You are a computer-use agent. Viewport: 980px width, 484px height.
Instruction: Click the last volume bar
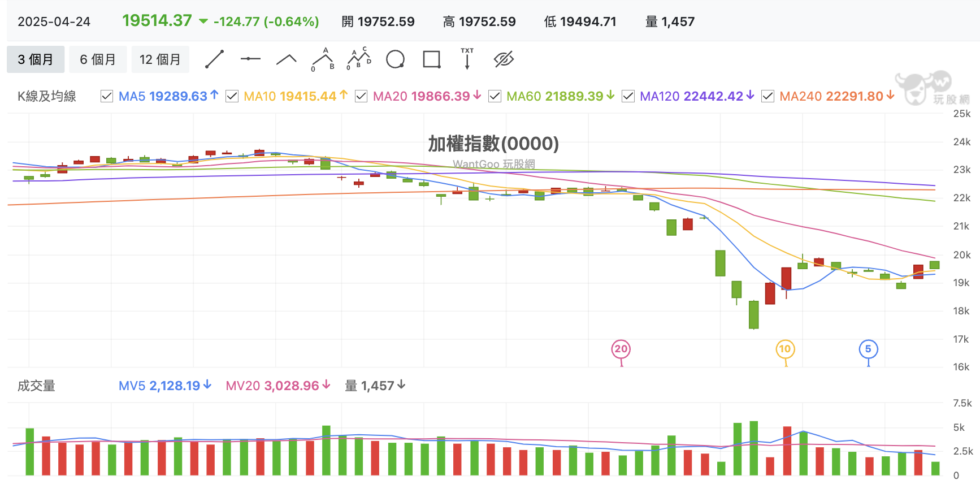pos(935,469)
